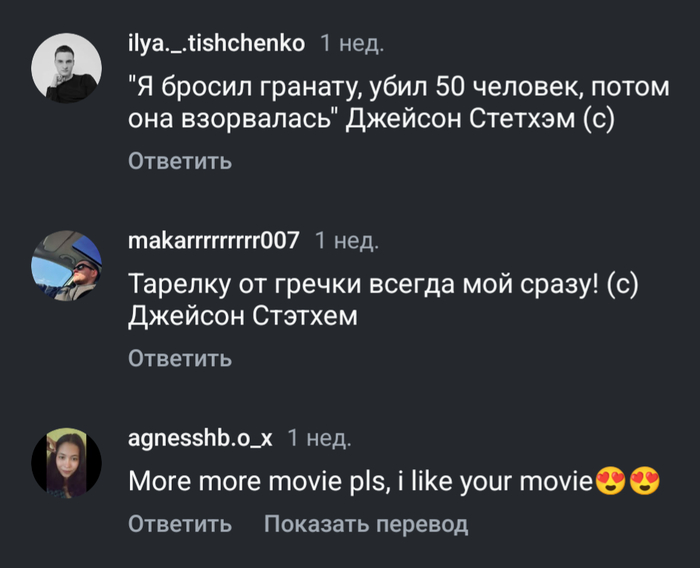Click the last heart-eyes emoji

(x=645, y=482)
